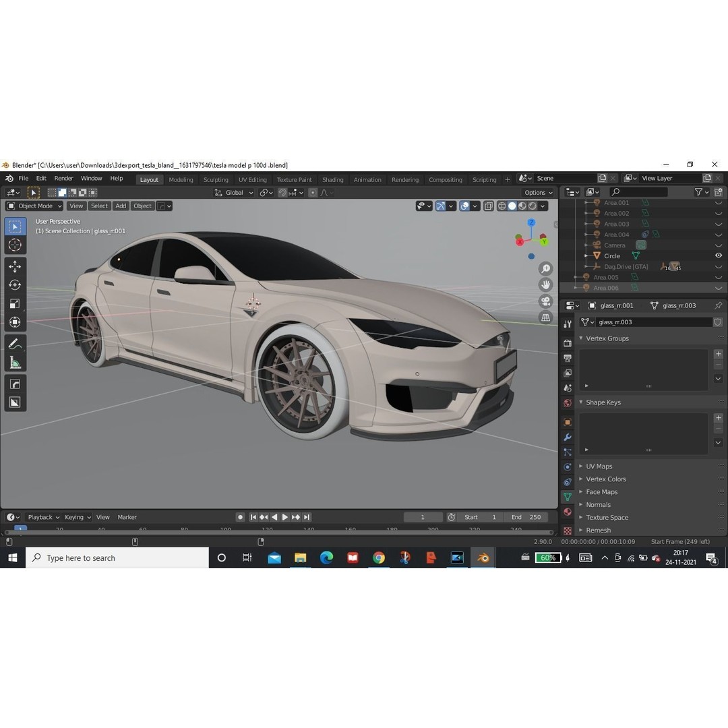The width and height of the screenshot is (728, 728).
Task: Expand the Circle tree item
Action: [586, 256]
